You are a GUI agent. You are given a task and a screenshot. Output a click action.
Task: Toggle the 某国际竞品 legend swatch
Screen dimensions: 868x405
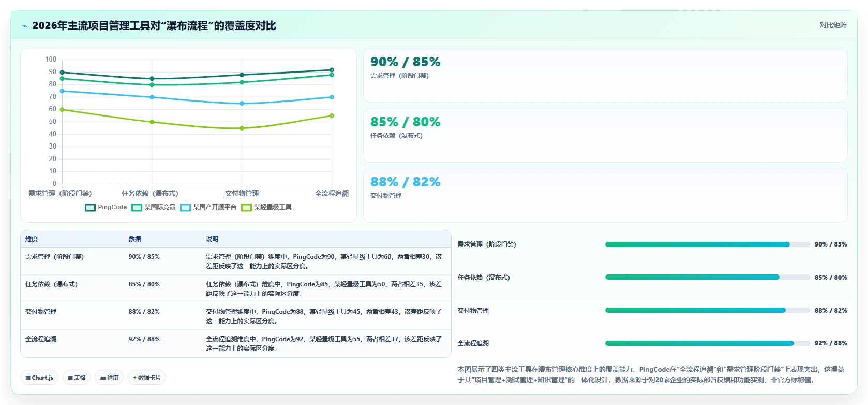(x=137, y=208)
